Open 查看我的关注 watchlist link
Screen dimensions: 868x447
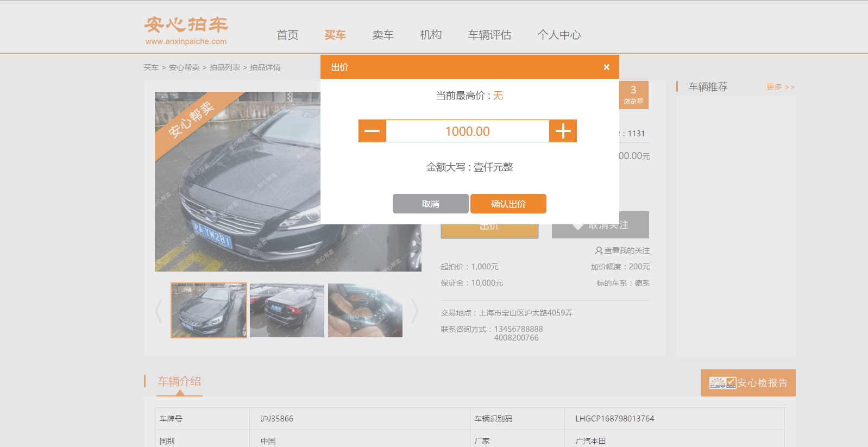click(x=622, y=250)
